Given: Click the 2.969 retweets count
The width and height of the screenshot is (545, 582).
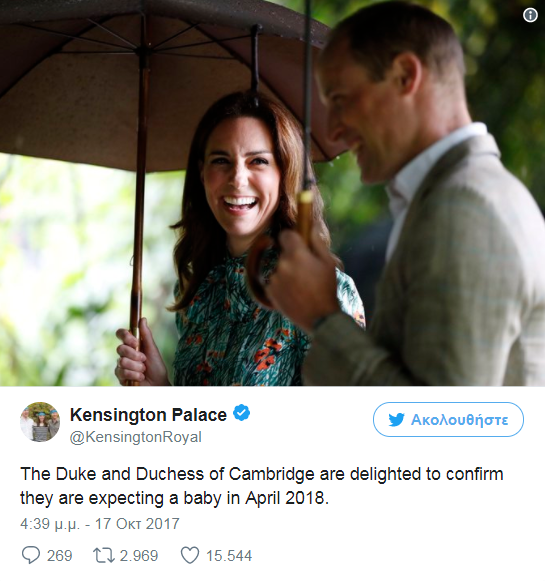Looking at the screenshot, I should [139, 556].
